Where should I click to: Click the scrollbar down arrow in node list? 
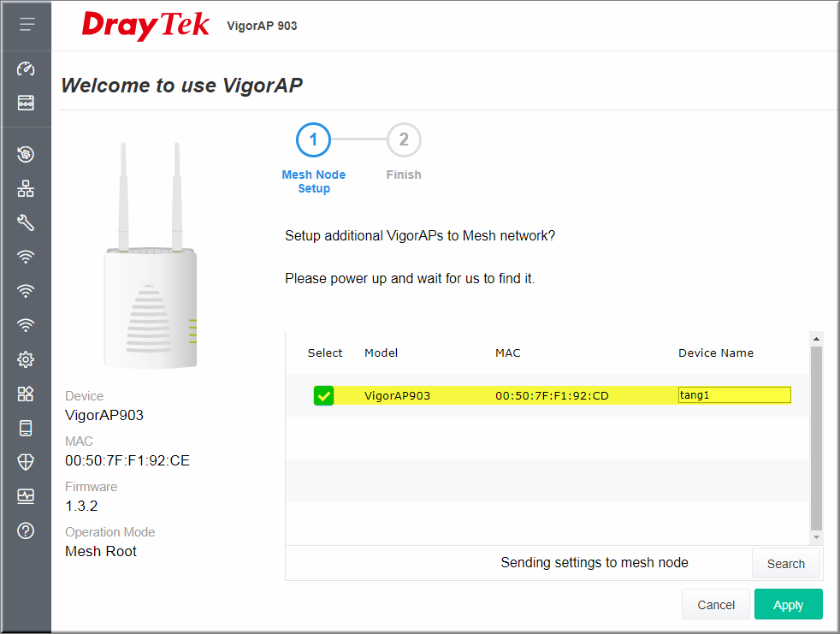[816, 537]
